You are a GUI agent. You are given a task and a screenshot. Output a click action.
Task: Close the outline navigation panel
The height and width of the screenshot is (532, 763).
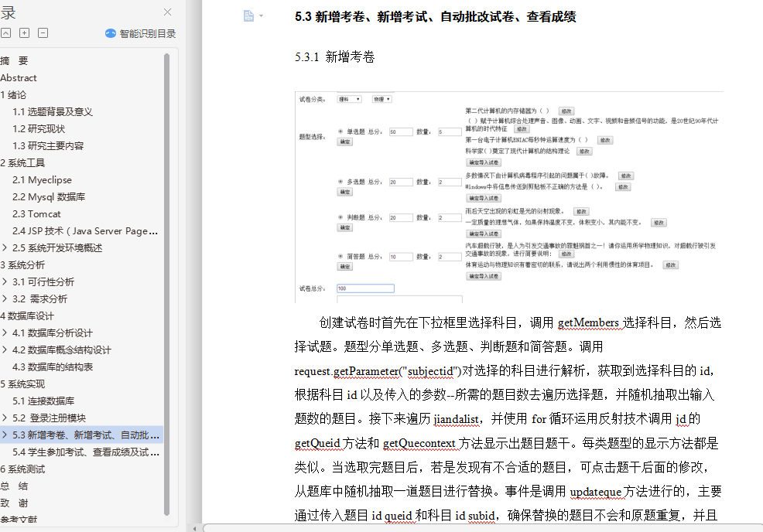tap(167, 12)
